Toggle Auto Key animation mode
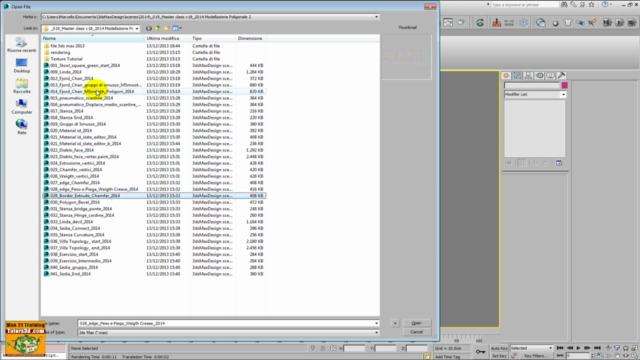Viewport: 640px width, 360px height. 499,348
